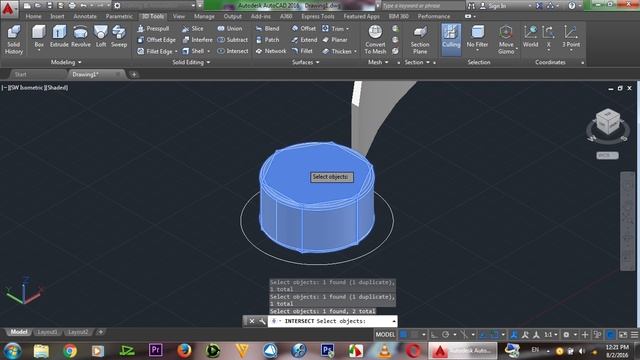Run the Intersect boolean command
Viewport: 640px width, 360px height.
(x=232, y=51)
